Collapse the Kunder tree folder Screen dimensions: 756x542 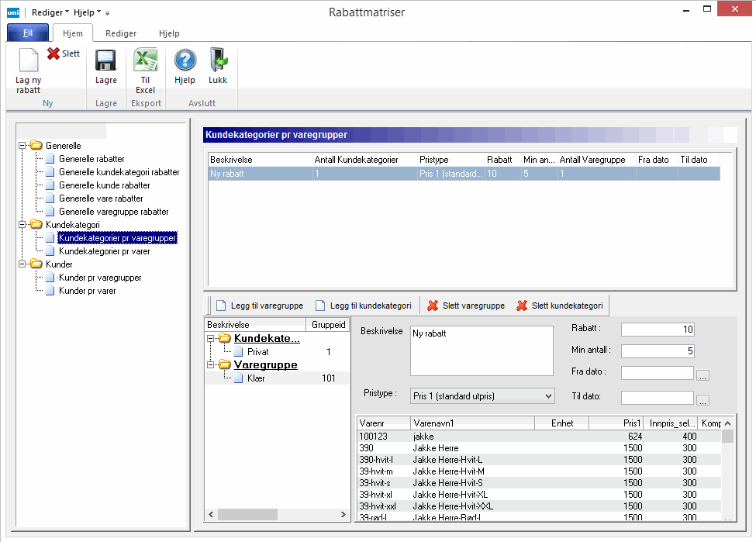point(23,264)
